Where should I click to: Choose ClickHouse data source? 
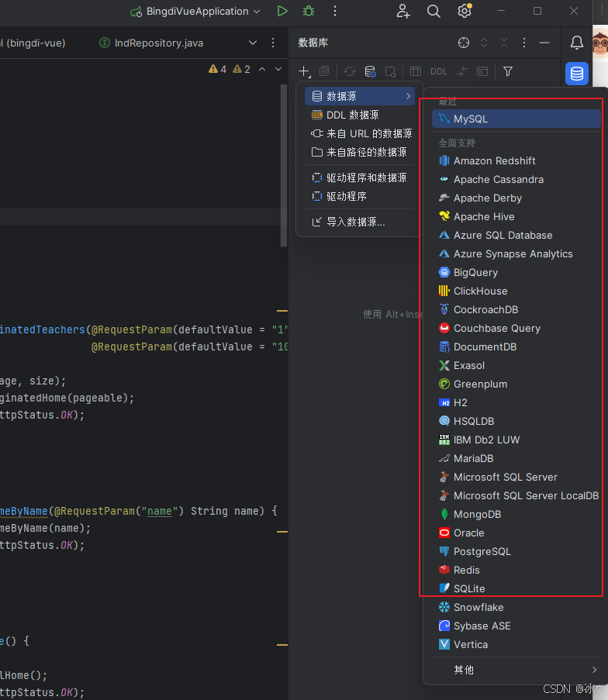tap(516, 291)
